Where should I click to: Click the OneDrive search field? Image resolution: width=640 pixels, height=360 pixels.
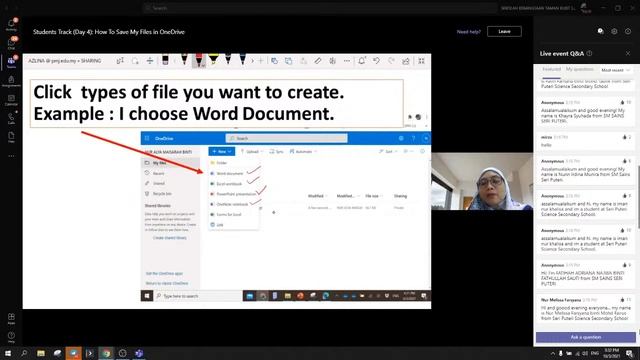click(x=287, y=138)
